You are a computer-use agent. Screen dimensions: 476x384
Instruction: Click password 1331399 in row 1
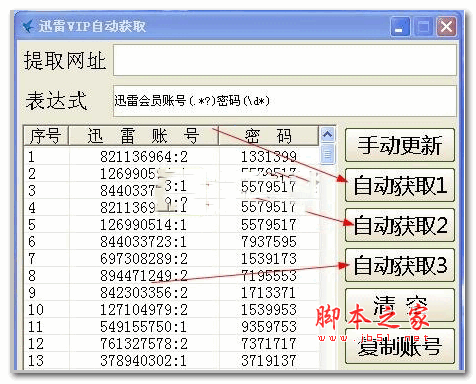pos(269,157)
